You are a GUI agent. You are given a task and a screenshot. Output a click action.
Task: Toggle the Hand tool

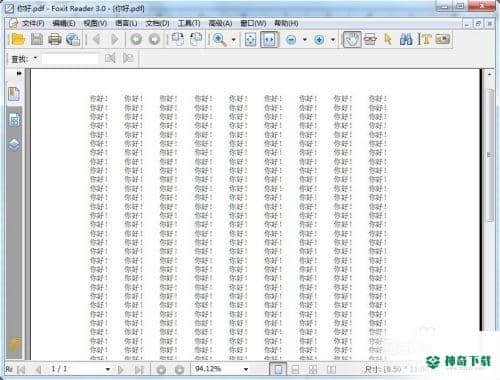click(352, 40)
